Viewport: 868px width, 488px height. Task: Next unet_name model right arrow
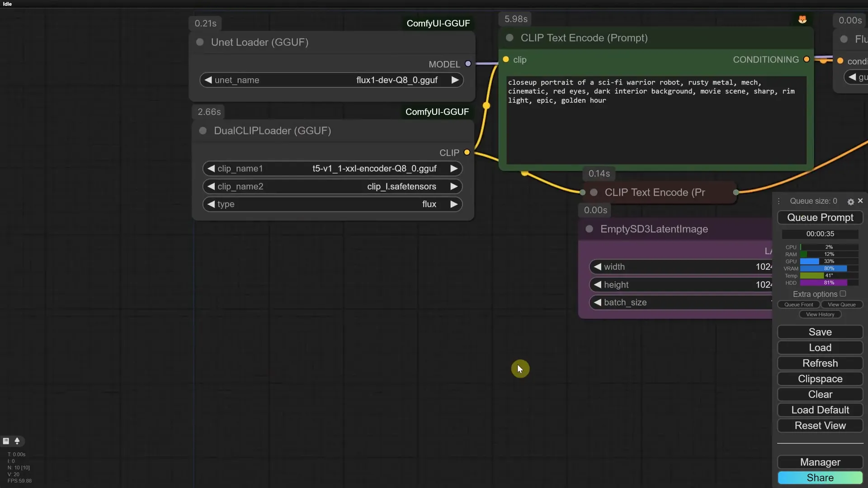tap(455, 80)
